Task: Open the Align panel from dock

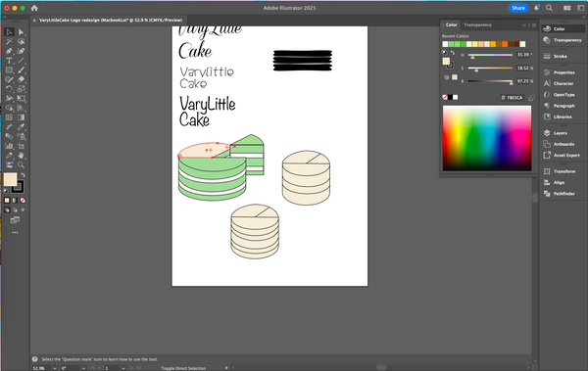Action: 559,182
